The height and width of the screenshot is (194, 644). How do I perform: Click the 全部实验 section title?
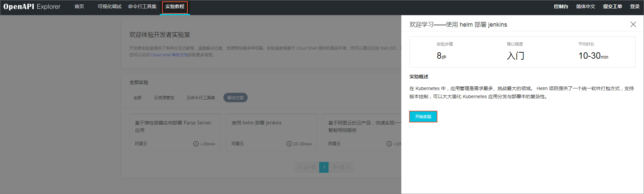139,82
